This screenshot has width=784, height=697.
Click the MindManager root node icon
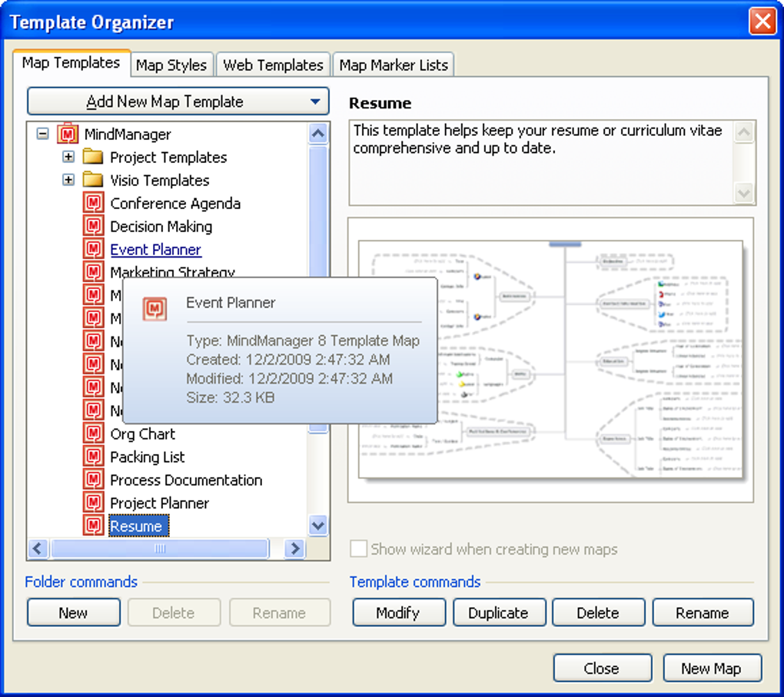click(68, 134)
